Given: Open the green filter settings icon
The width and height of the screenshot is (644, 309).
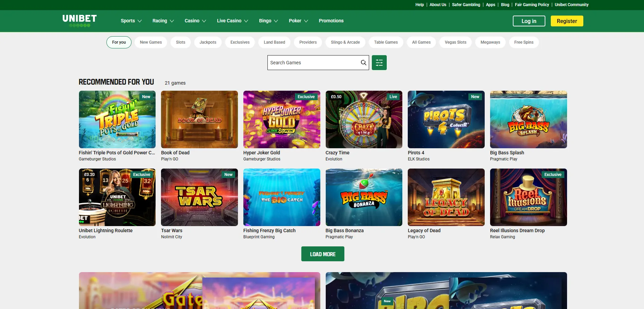Looking at the screenshot, I should 379,63.
